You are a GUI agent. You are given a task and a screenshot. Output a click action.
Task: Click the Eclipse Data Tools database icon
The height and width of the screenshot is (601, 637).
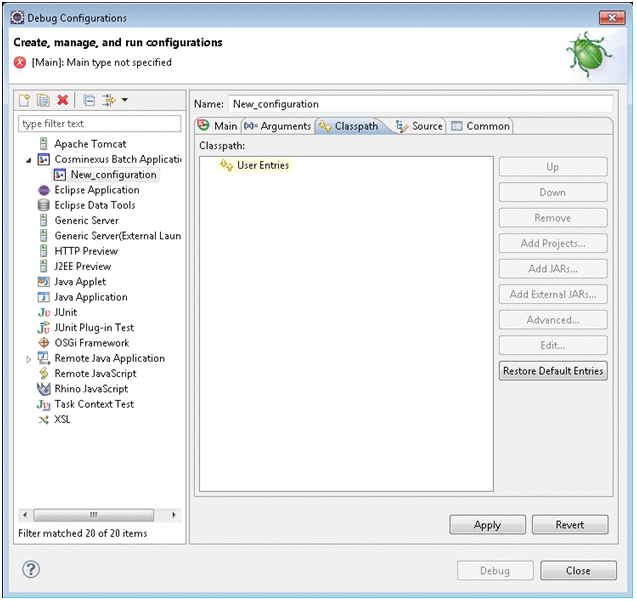tap(43, 205)
